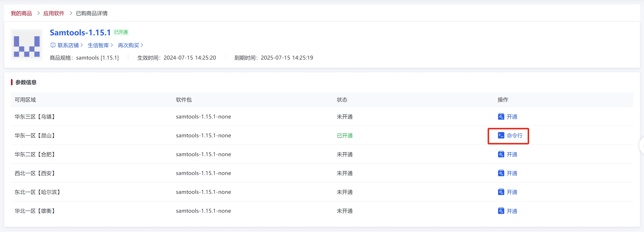
Task: Click the chevron after 联系店铺
Action: pyautogui.click(x=81, y=45)
